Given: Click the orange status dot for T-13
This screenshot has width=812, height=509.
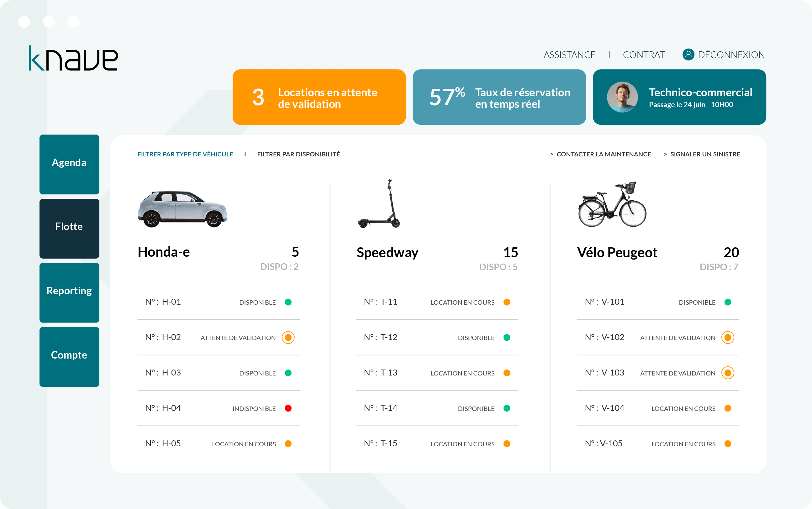Looking at the screenshot, I should [x=507, y=373].
